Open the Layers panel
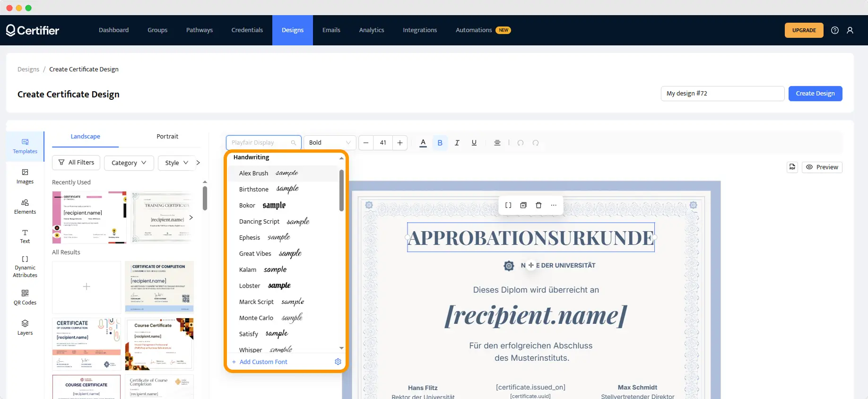 click(x=25, y=327)
